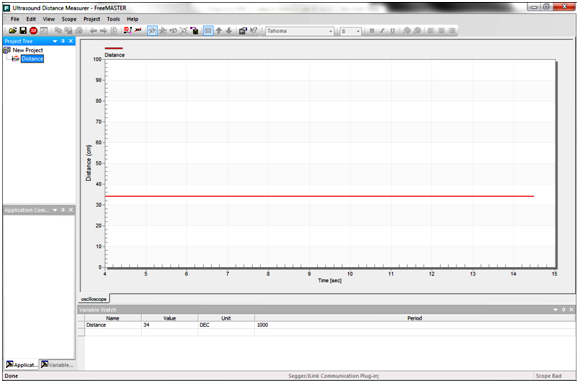
Task: Pin the Application Commands panel
Action: click(63, 210)
